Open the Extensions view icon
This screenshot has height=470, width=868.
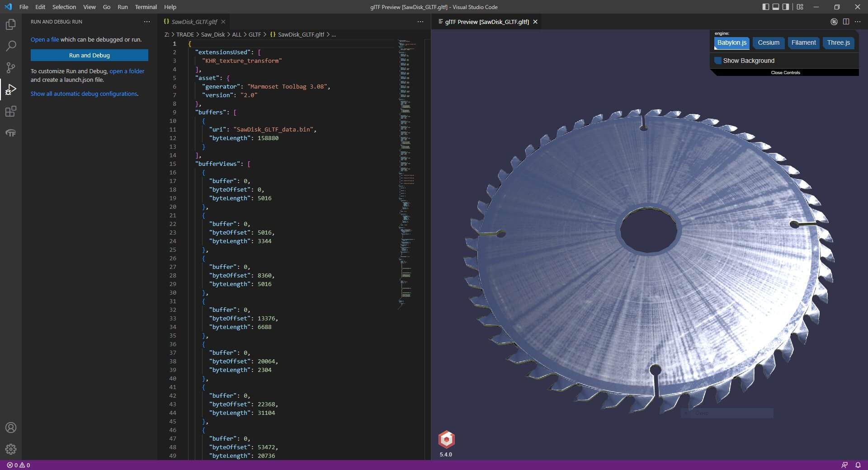coord(11,111)
